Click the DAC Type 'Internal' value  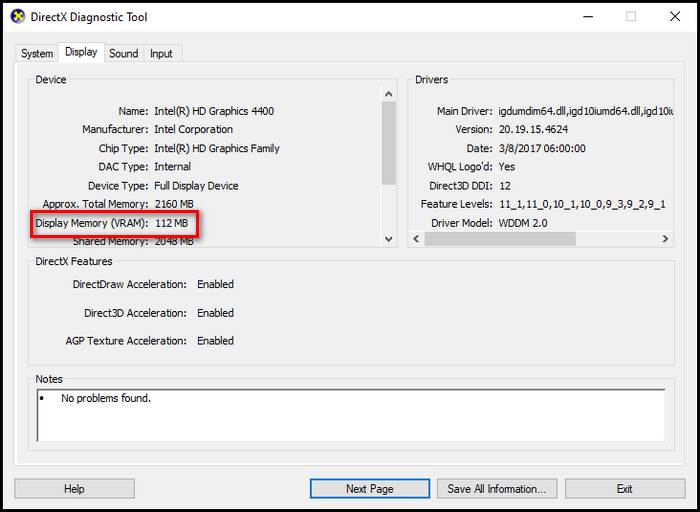point(172,167)
